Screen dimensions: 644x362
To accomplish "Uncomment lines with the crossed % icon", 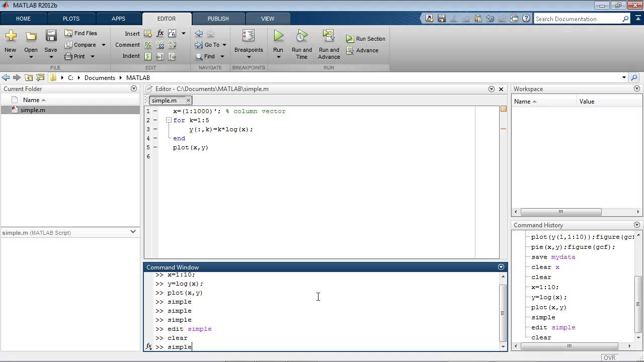I will (160, 45).
